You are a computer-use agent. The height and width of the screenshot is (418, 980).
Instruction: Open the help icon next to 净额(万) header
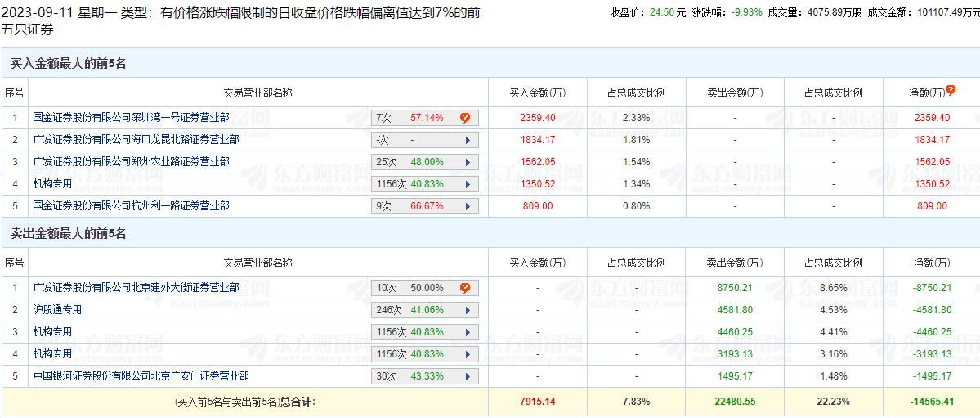(951, 91)
